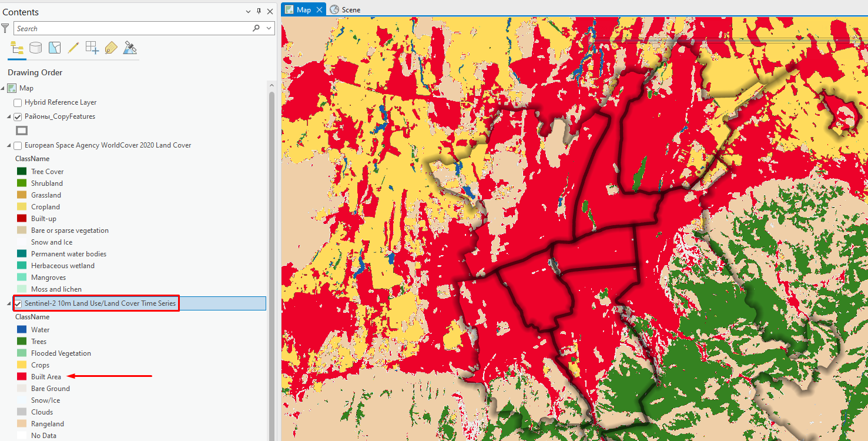This screenshot has width=868, height=441.
Task: Click the List By Editing pencil icon
Action: point(73,48)
